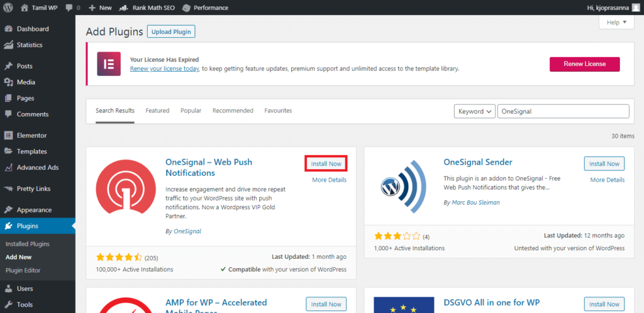The height and width of the screenshot is (313, 644).
Task: Open Installed Plugins submenu item
Action: [28, 244]
